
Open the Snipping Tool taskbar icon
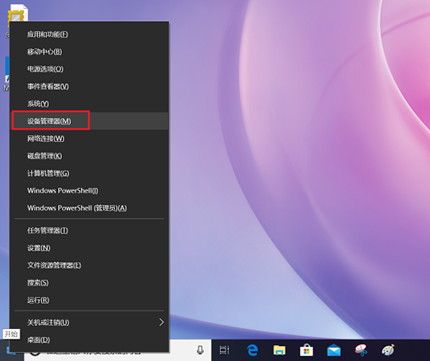361,350
